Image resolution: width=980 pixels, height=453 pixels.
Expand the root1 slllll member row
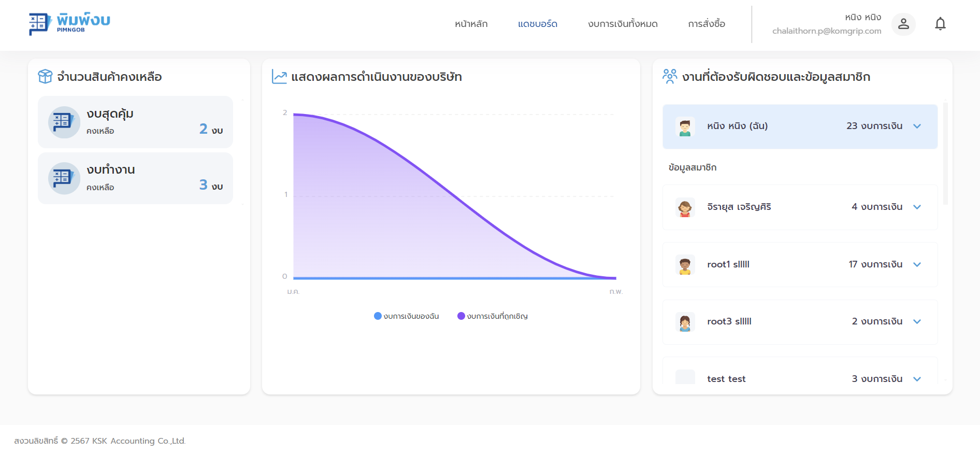917,265
